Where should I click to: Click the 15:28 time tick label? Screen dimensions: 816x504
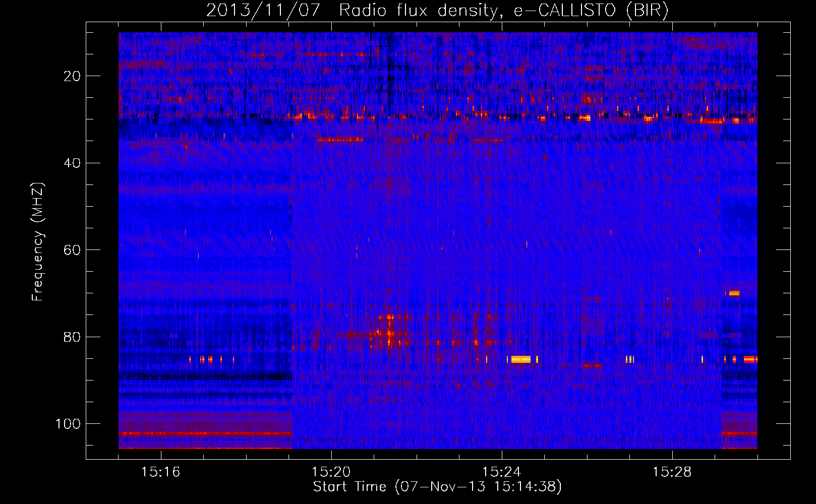672,472
